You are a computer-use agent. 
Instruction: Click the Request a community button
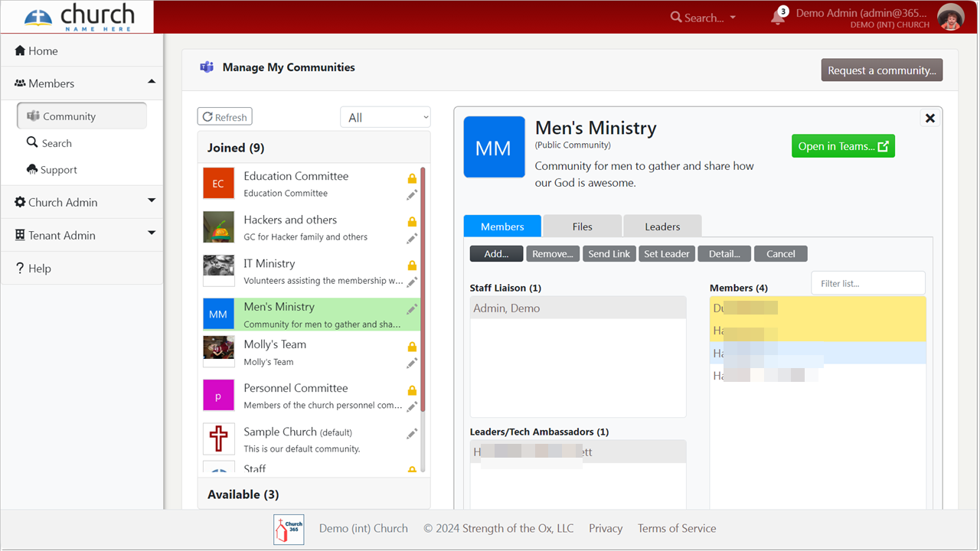click(881, 70)
